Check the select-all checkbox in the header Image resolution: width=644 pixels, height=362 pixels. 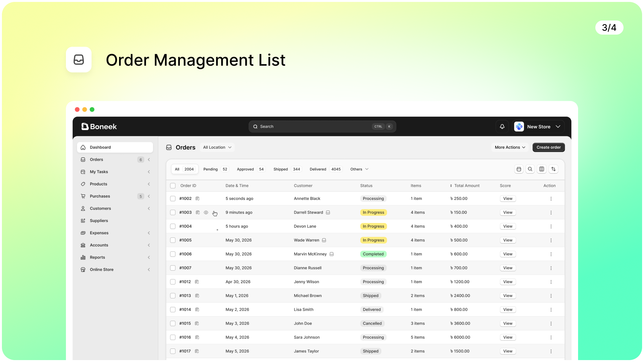pyautogui.click(x=173, y=186)
